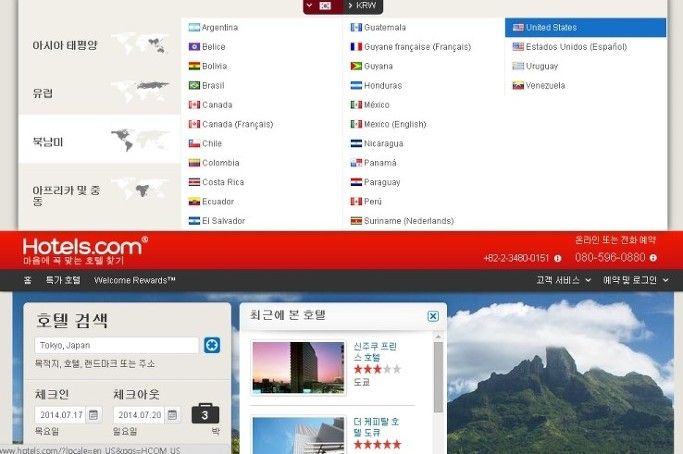Click info icon beside 080-596-0880
The height and width of the screenshot is (454, 683).
653,258
